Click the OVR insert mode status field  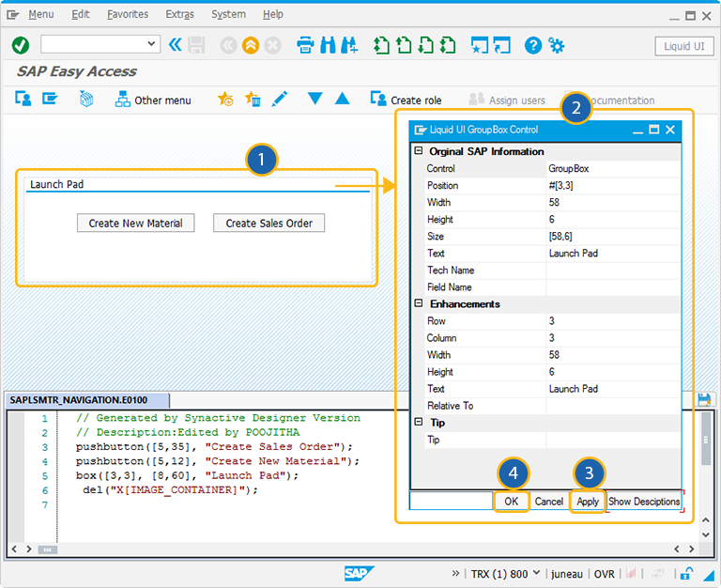click(605, 574)
